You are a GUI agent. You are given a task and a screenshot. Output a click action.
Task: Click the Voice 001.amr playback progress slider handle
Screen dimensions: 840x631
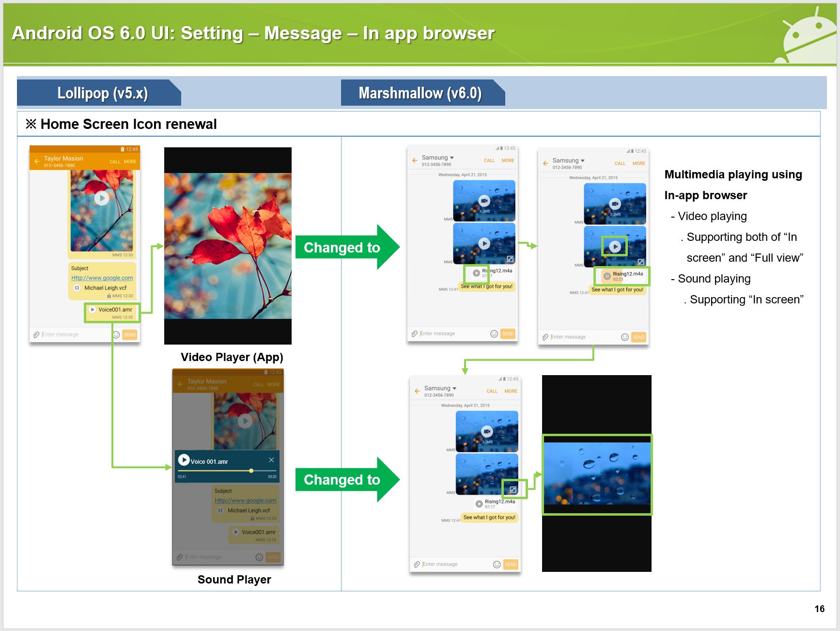251,471
